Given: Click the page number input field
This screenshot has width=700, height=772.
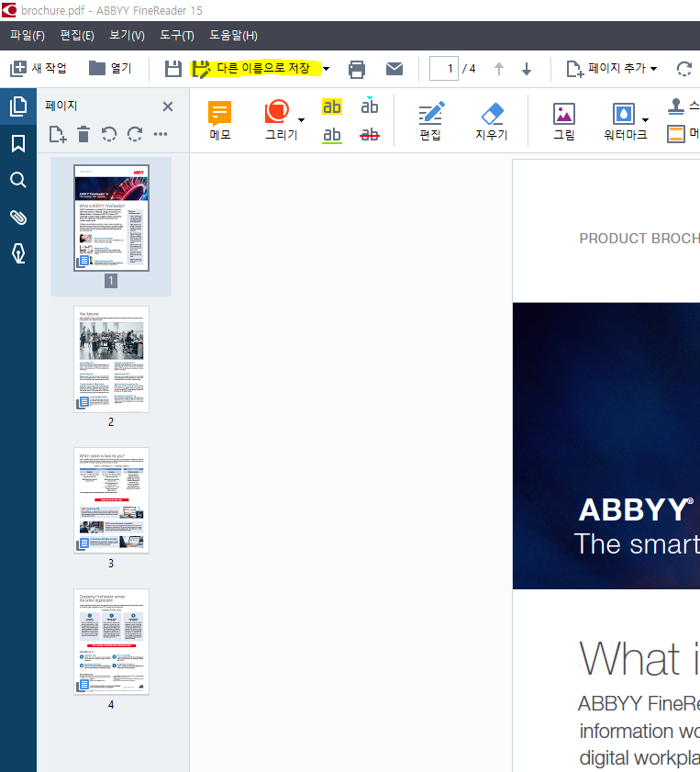Looking at the screenshot, I should (x=444, y=69).
